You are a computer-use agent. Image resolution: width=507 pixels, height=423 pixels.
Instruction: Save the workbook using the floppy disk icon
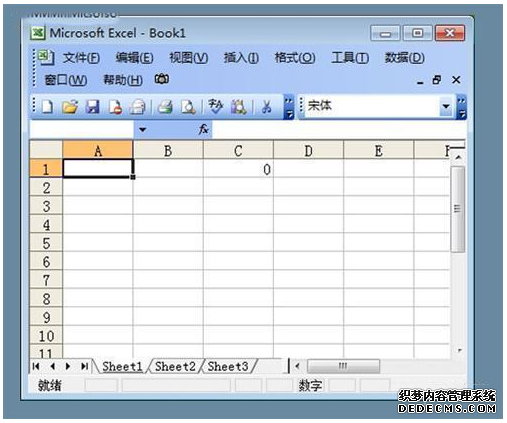tap(92, 107)
